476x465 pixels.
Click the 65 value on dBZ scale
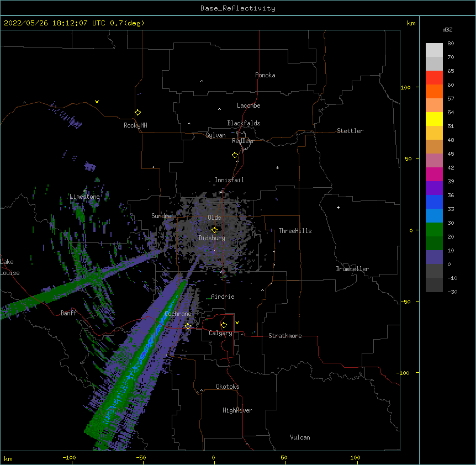pos(451,71)
